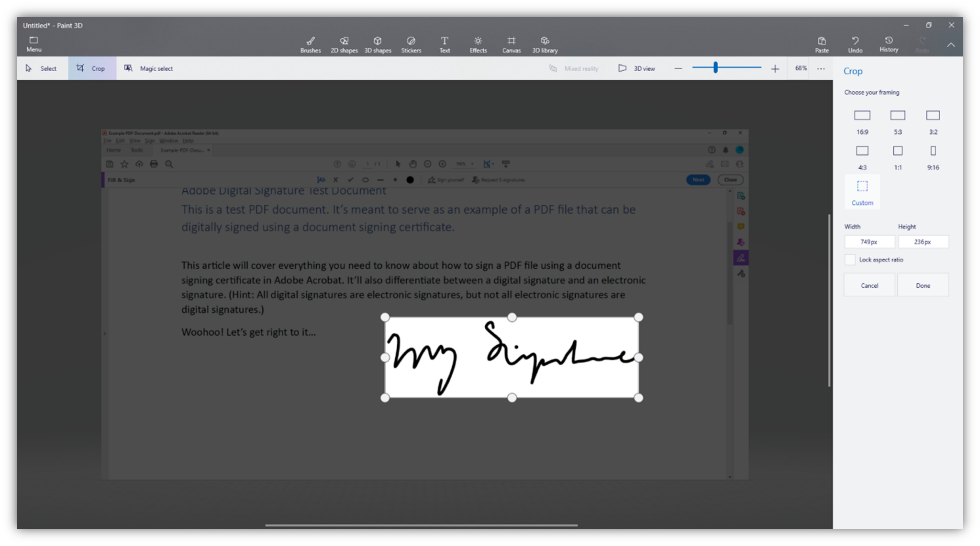The image size is (980, 546).
Task: Open the Paint 3D Menu
Action: 33,44
